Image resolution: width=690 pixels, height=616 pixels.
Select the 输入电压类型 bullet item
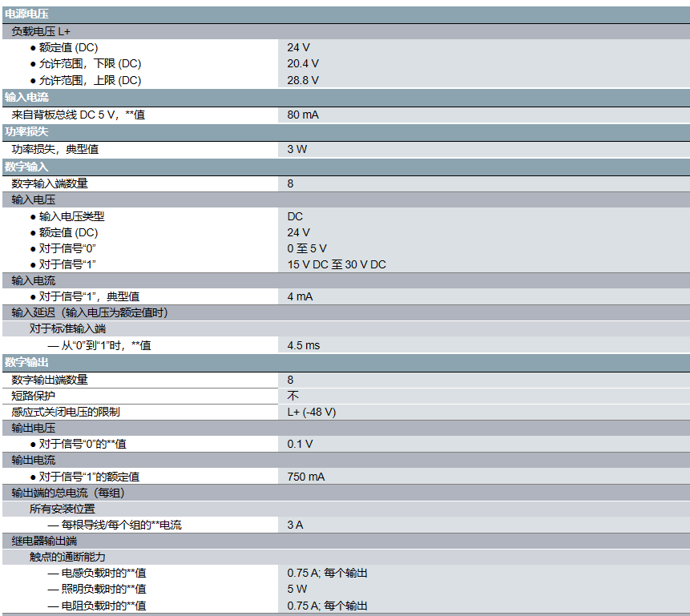71,216
